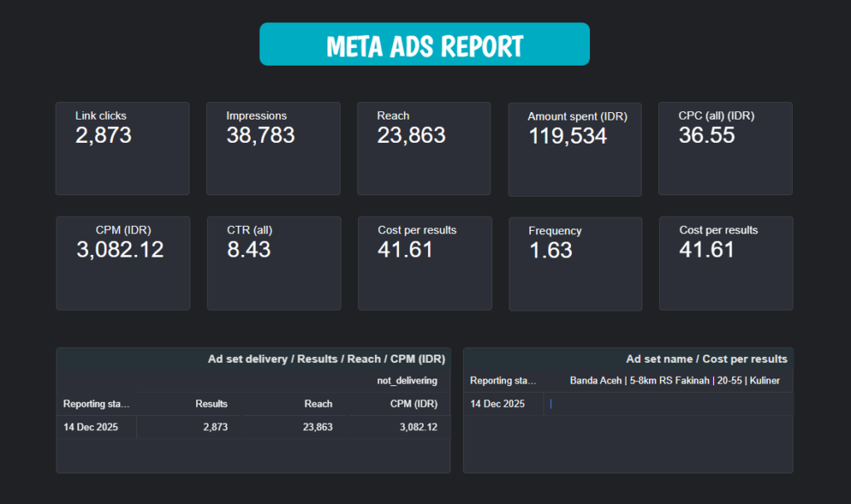Sort by the Results column header
Screen dimensions: 851x504
pos(211,404)
